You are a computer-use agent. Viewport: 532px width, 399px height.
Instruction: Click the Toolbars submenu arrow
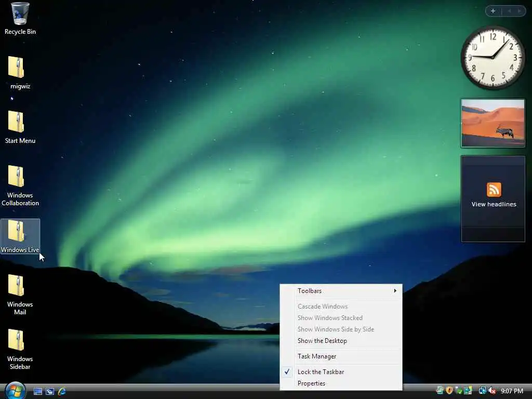point(395,291)
